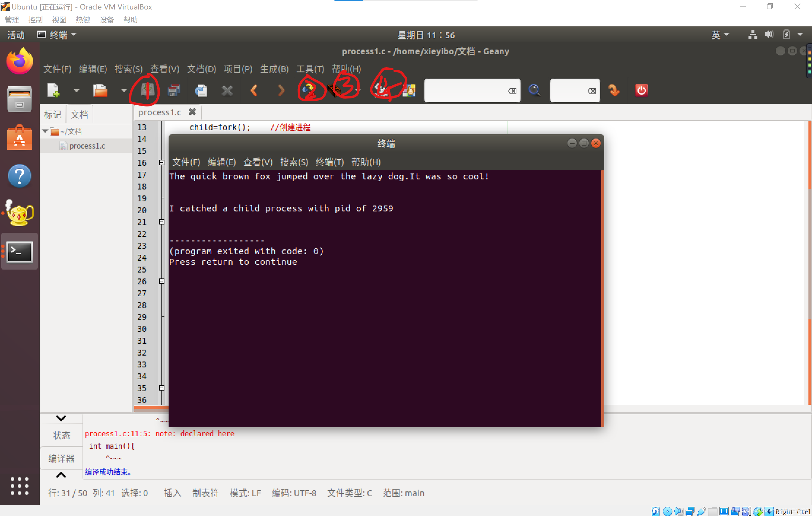Viewport: 812px width, 516px height.
Task: Click the Save All icon
Action: [x=174, y=90]
